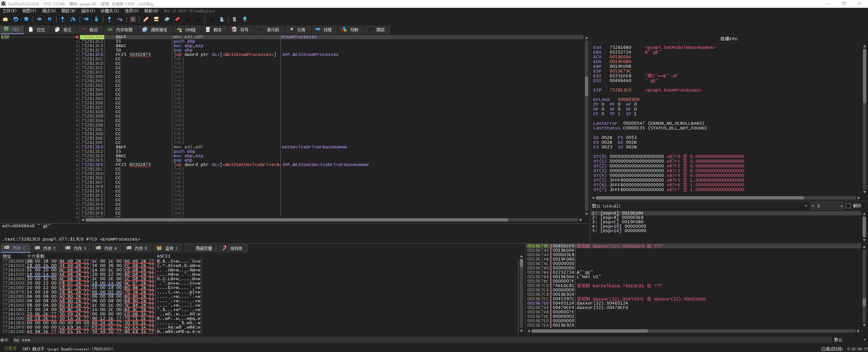This screenshot has width=868, height=352.
Task: Click the command input field
Action: pyautogui.click(x=420, y=340)
